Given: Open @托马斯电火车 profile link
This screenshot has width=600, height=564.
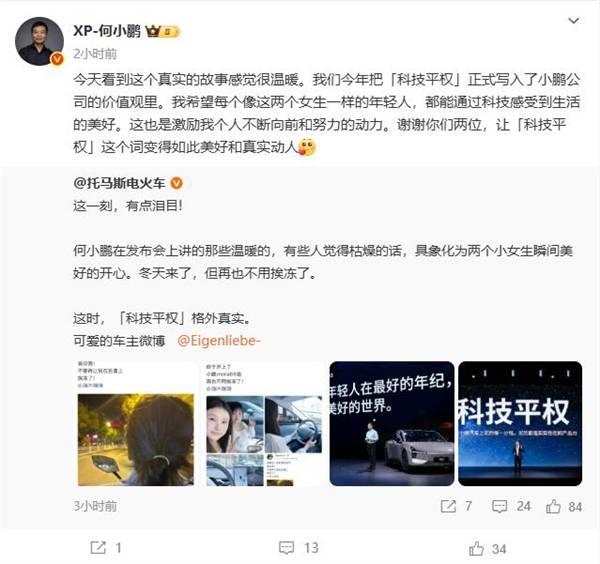Looking at the screenshot, I should [x=119, y=183].
